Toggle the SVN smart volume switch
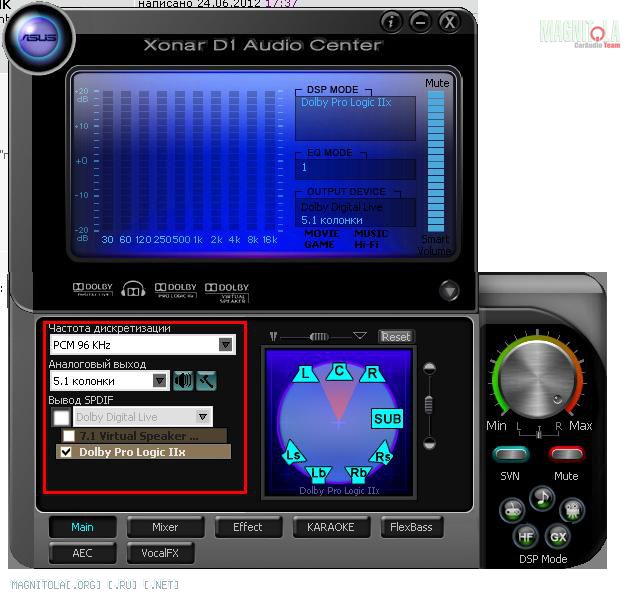This screenshot has width=640, height=594. coord(510,454)
